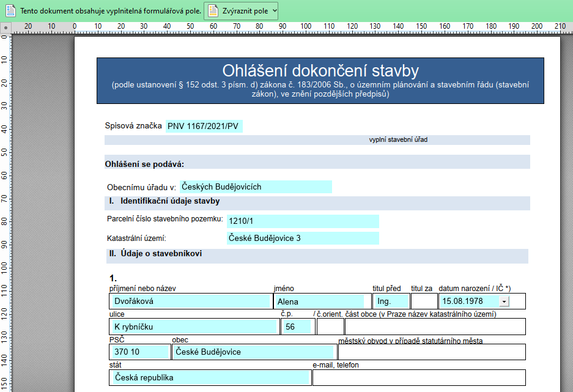This screenshot has width=573, height=392.
Task: Click the Ohlášení dokončení stavby title
Action: point(320,70)
